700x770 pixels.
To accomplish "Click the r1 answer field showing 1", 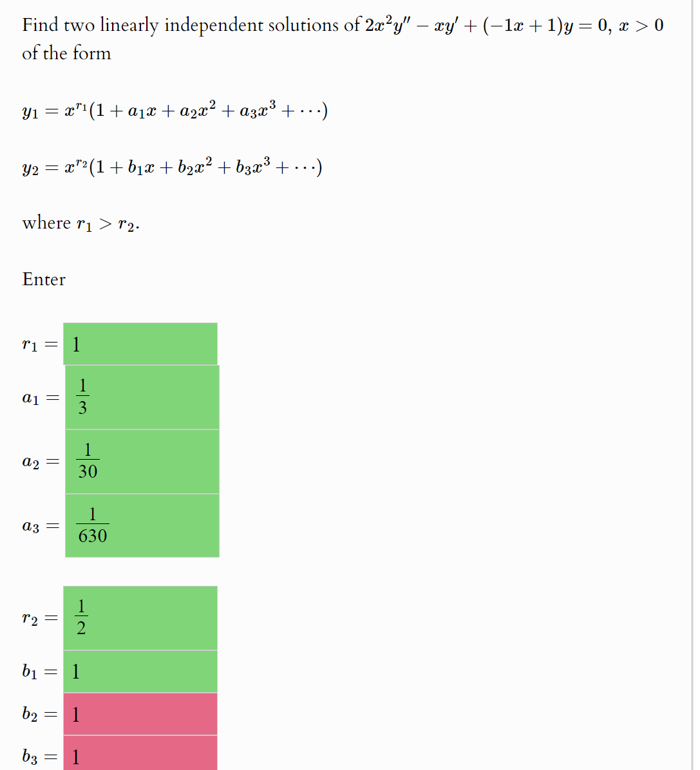I will pos(140,344).
